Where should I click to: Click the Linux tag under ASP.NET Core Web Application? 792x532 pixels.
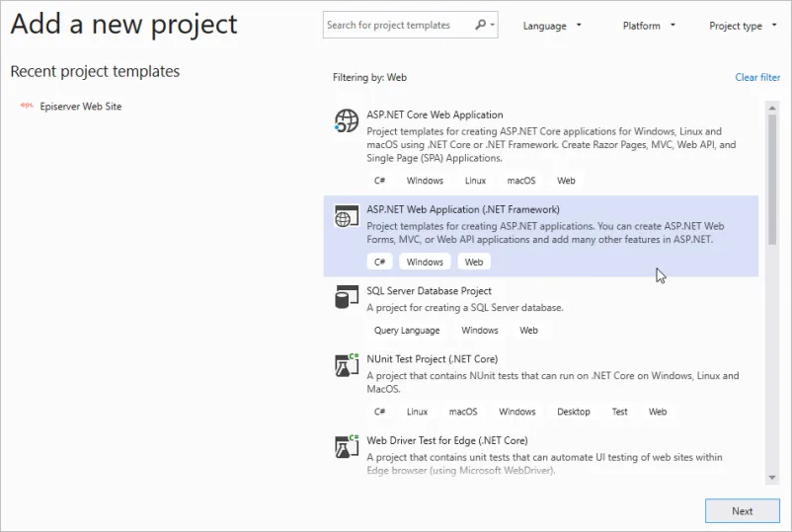[475, 181]
